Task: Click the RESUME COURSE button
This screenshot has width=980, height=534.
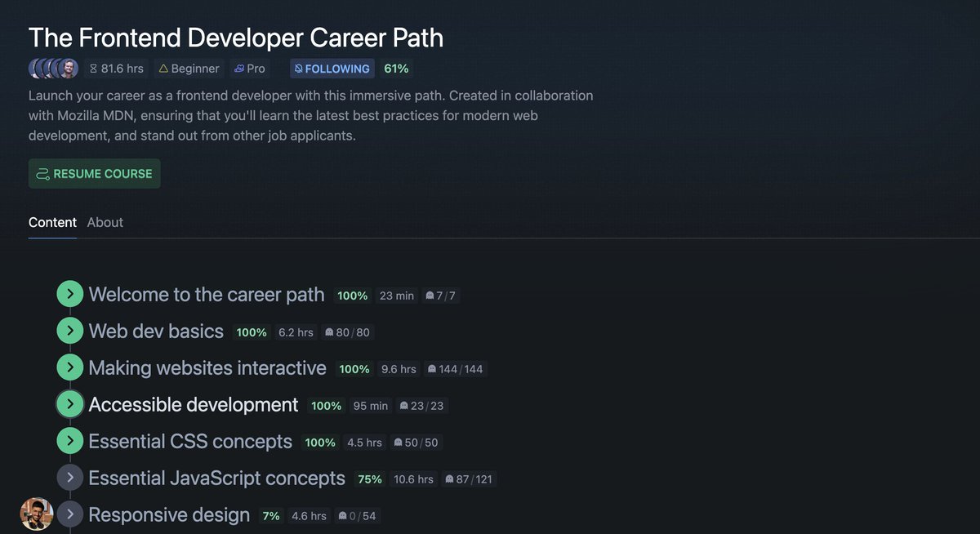Action: 94,173
